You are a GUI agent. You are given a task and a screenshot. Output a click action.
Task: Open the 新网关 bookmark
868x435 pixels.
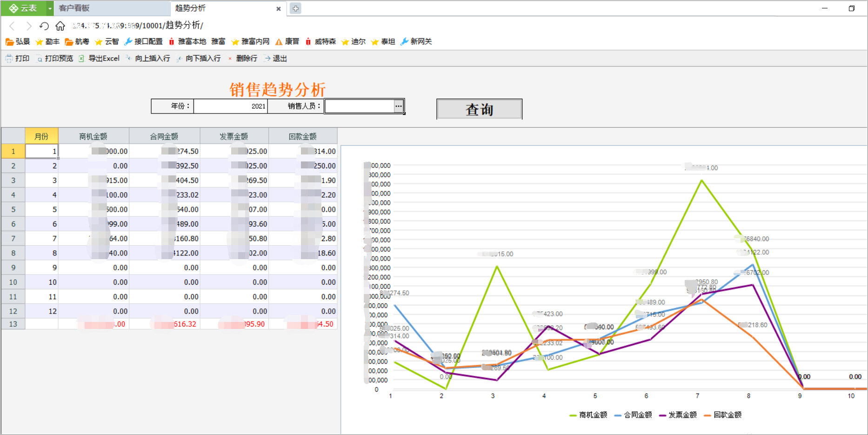point(416,42)
